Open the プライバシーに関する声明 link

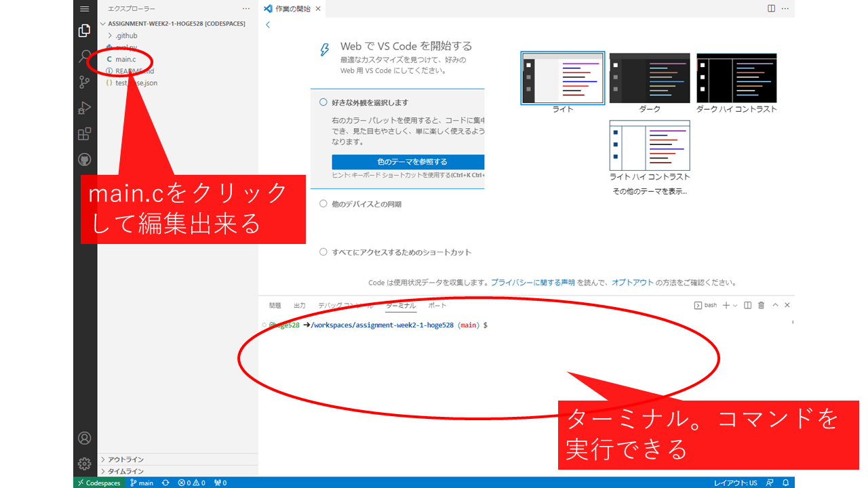tap(533, 283)
